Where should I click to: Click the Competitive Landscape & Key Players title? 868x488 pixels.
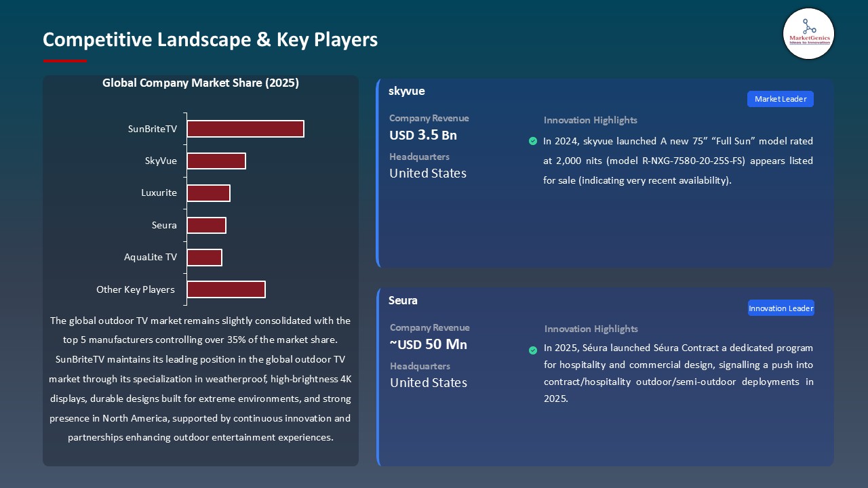coord(210,39)
